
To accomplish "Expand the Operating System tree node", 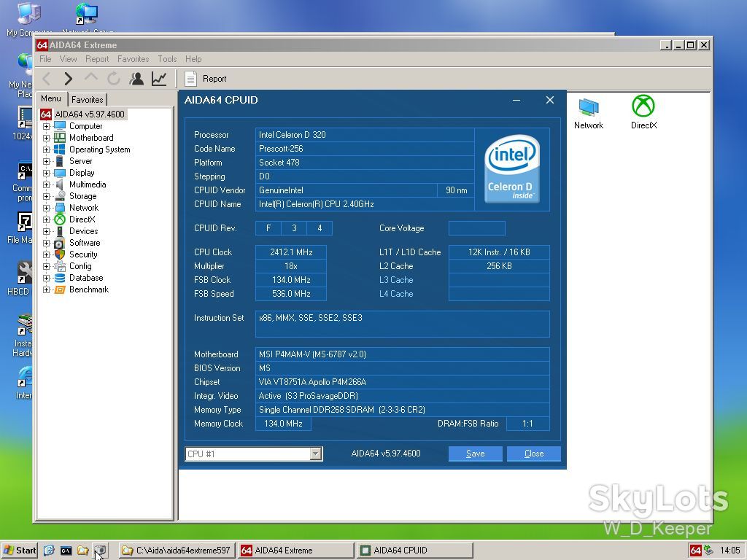I will click(46, 149).
